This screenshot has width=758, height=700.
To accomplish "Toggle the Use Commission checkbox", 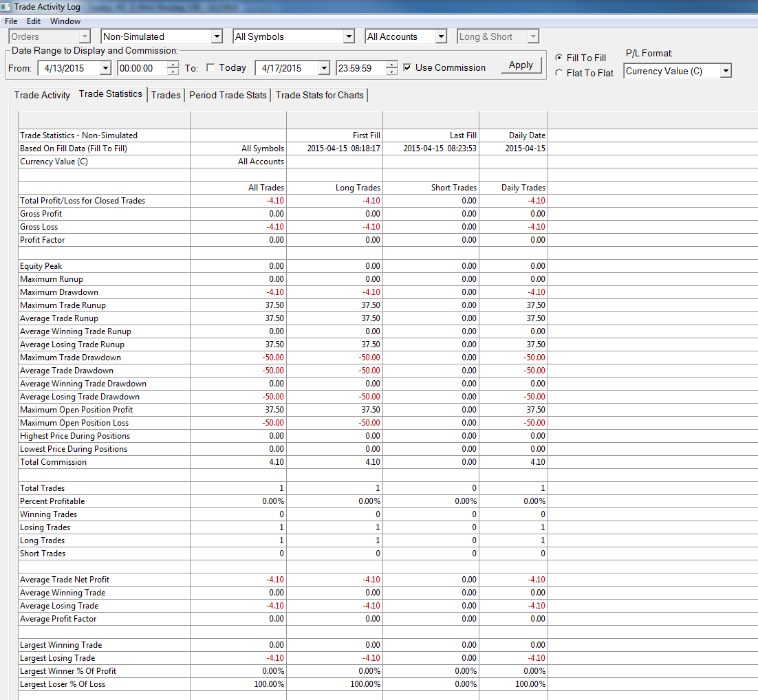I will click(x=407, y=67).
